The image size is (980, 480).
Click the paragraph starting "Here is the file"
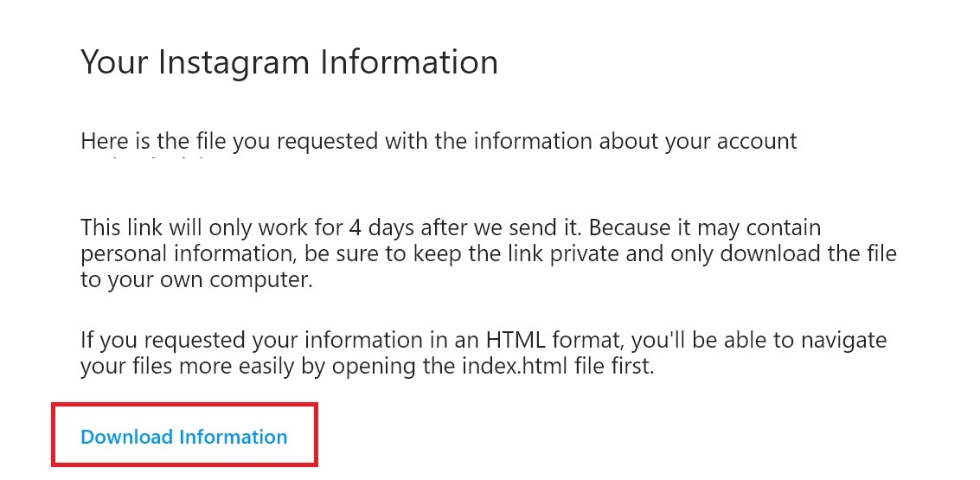(x=439, y=141)
